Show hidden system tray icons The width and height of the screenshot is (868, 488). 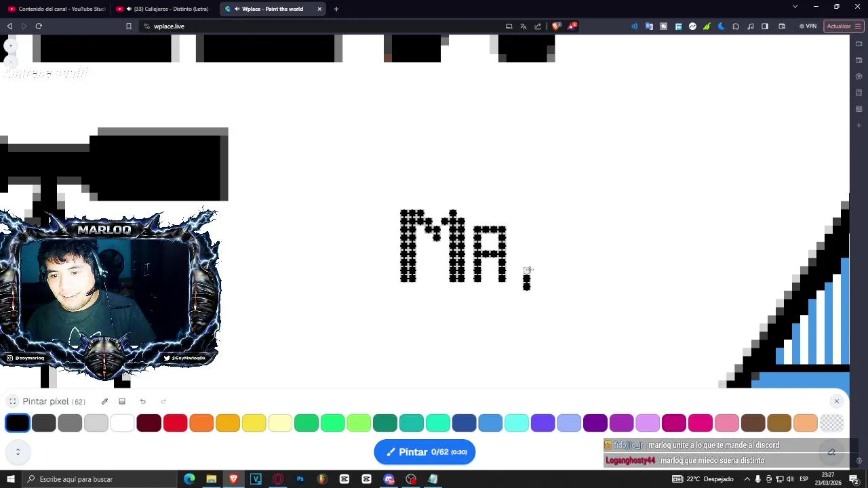point(747,479)
